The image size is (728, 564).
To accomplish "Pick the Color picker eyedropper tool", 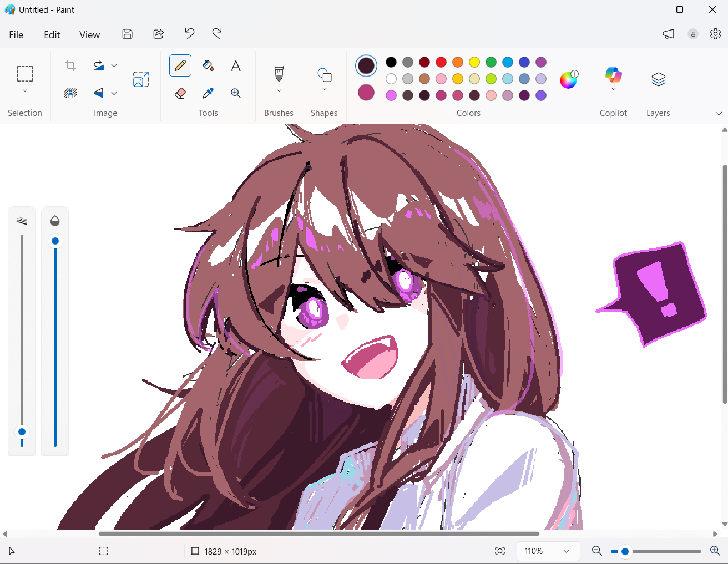I will 208,93.
